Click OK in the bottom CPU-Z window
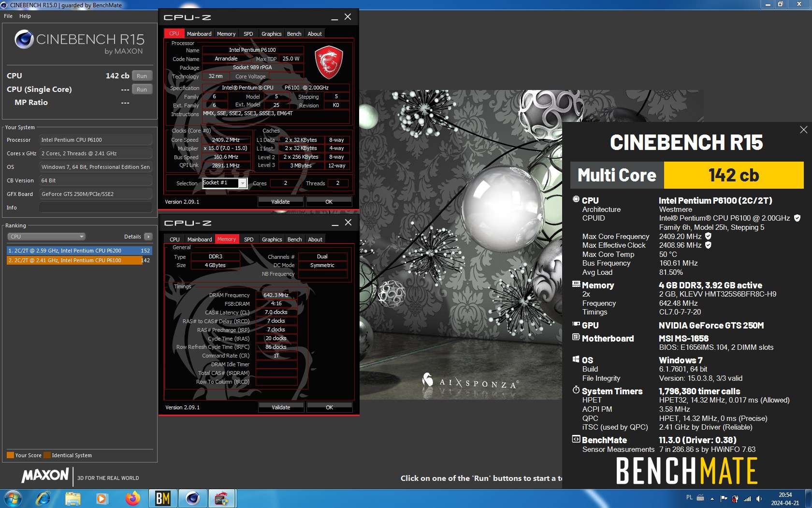 coord(330,407)
